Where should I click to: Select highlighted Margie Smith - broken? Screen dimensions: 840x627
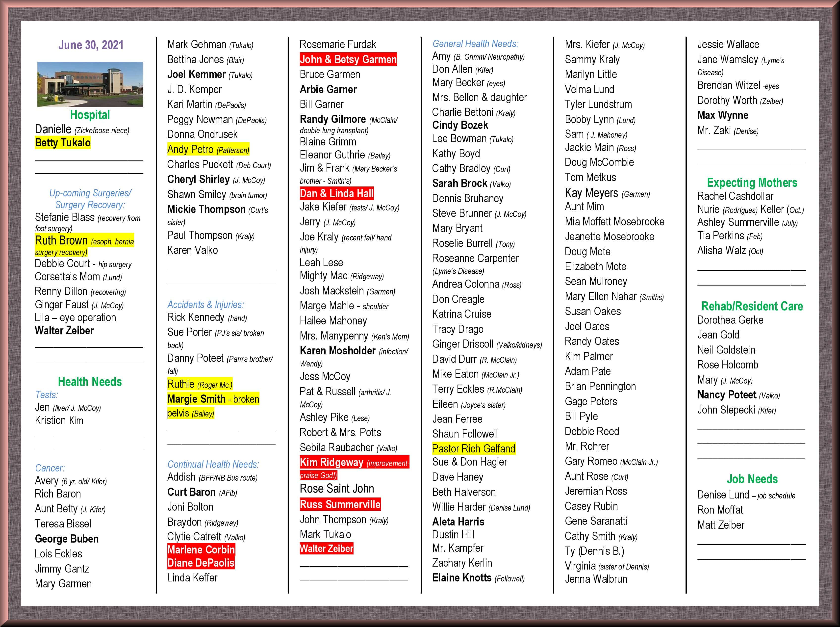(213, 399)
